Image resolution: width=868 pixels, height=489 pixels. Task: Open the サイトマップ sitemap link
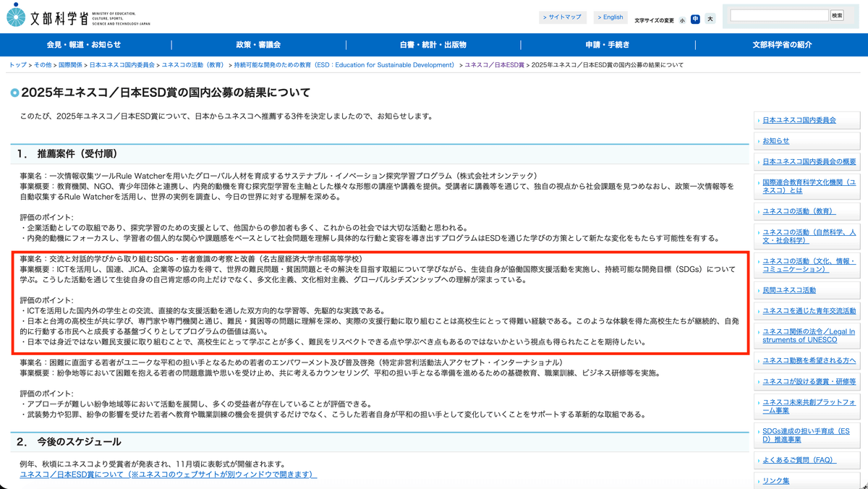563,17
